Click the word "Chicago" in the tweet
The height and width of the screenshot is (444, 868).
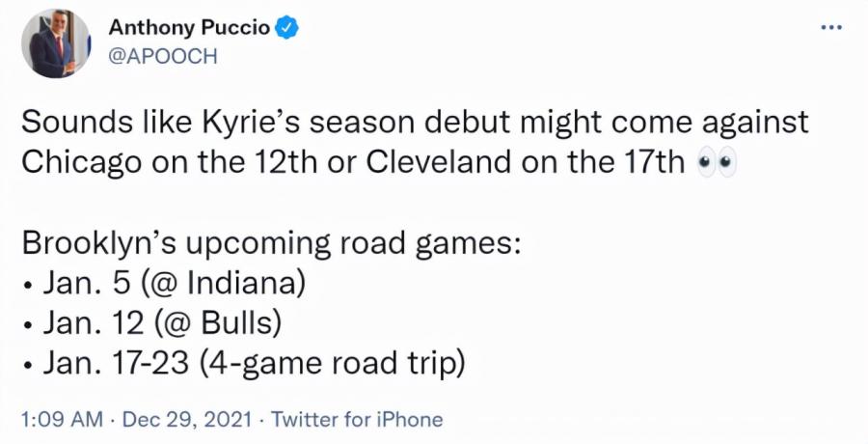81,163
